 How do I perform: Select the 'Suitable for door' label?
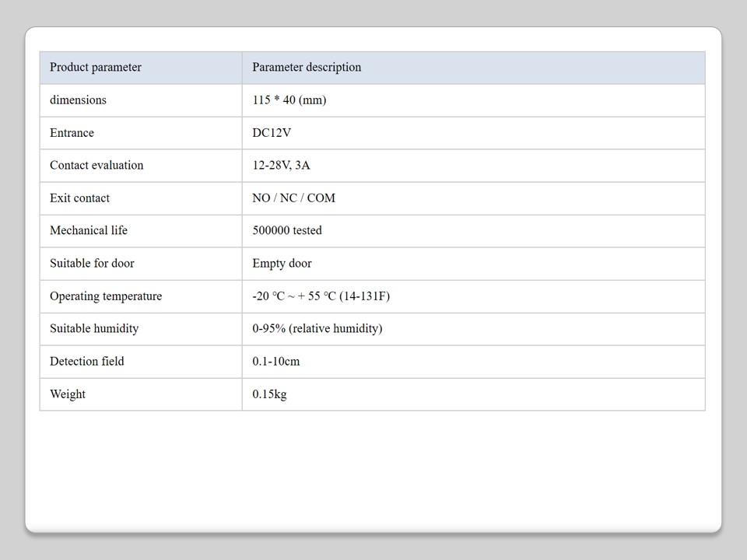click(92, 264)
